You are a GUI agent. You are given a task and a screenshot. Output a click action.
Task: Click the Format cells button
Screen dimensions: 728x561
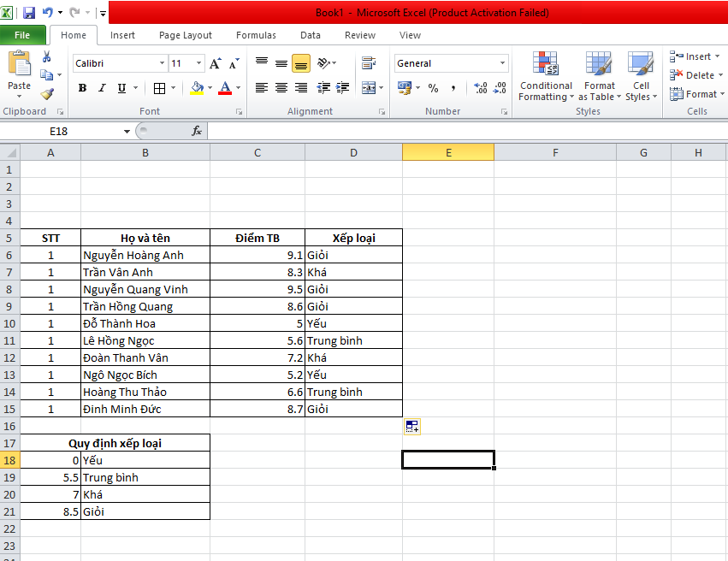[x=696, y=94]
